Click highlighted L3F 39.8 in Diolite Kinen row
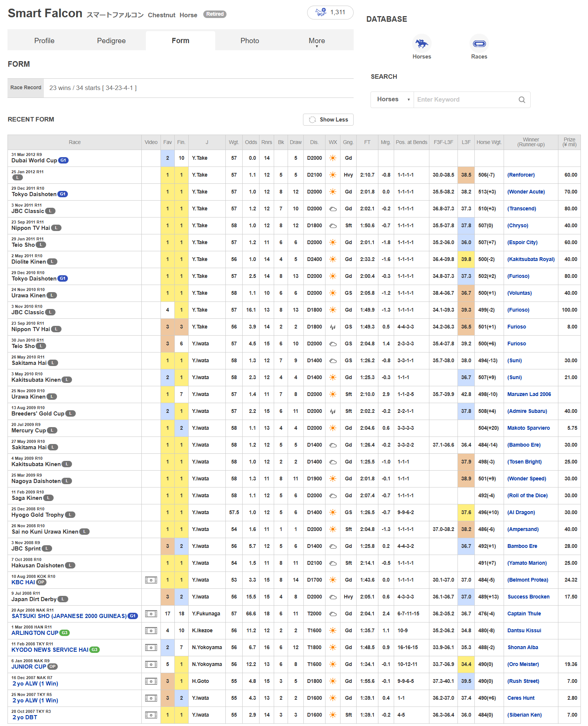 pos(466,259)
